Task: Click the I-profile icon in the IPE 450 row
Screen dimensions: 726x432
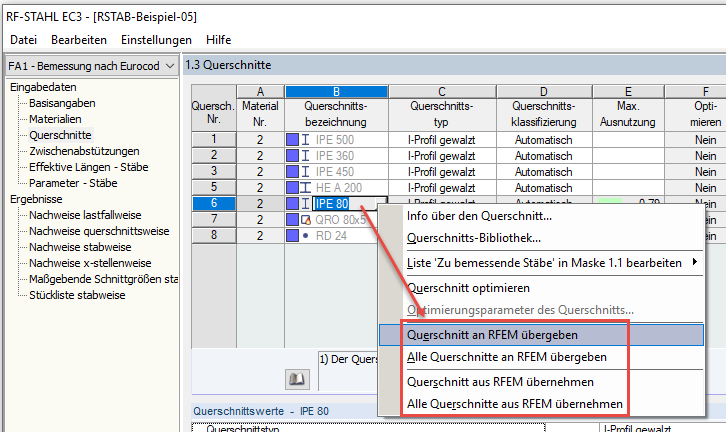Action: 305,172
